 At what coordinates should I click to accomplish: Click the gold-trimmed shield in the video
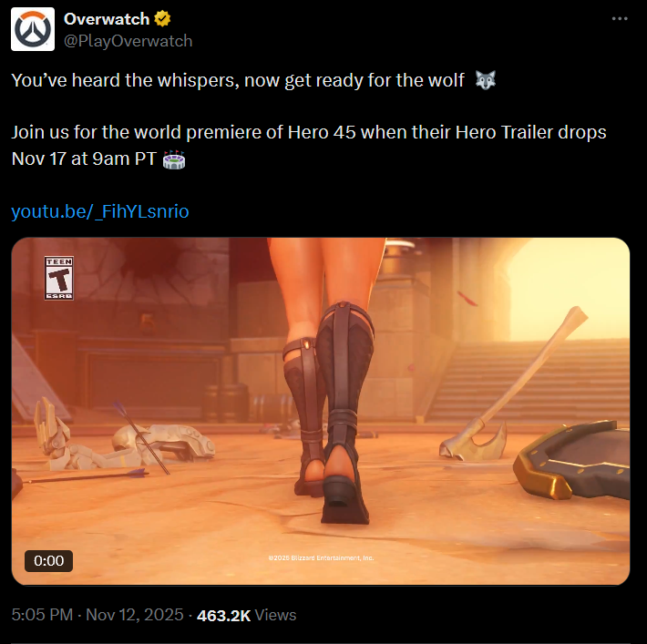coord(571,459)
